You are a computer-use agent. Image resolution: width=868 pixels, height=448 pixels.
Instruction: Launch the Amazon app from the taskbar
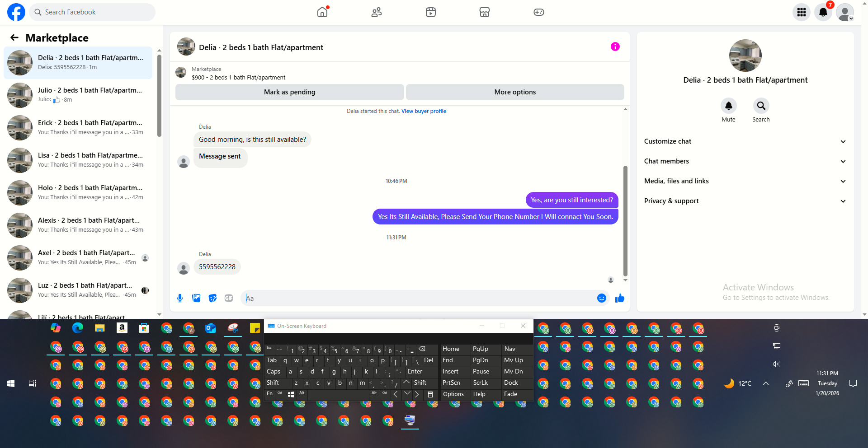(x=122, y=328)
